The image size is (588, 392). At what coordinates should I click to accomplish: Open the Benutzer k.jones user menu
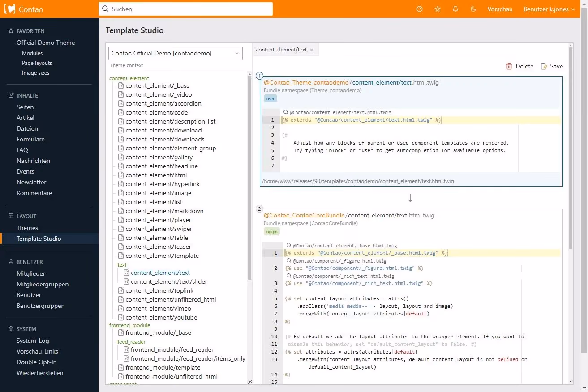[x=549, y=9]
